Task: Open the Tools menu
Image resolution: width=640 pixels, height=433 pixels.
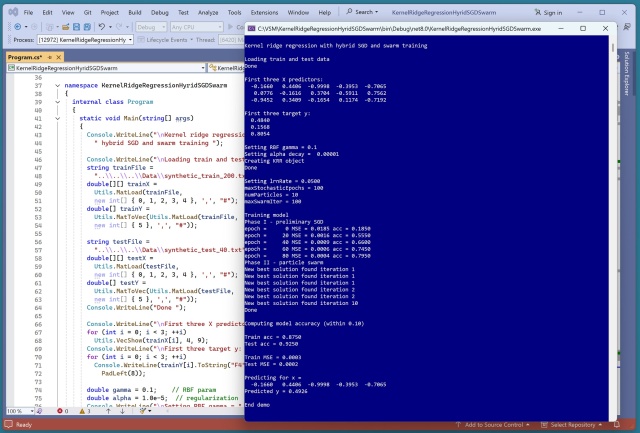Action: [234, 12]
